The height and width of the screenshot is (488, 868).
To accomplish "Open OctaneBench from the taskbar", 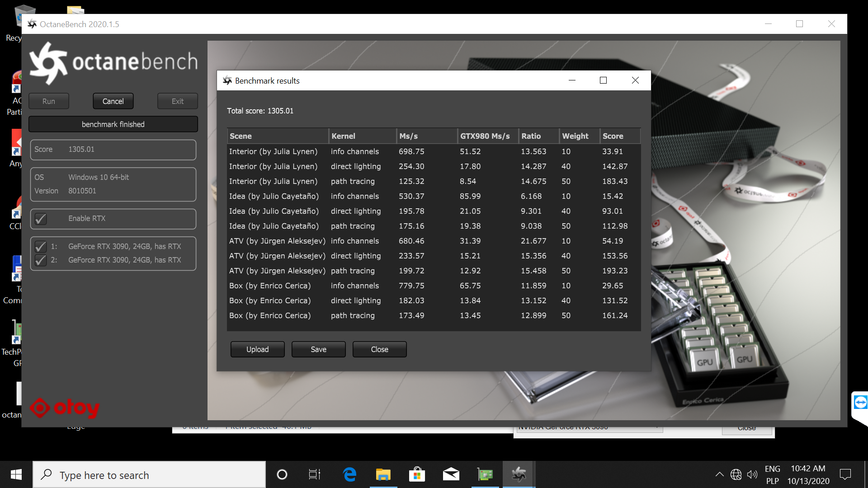I will 519,474.
